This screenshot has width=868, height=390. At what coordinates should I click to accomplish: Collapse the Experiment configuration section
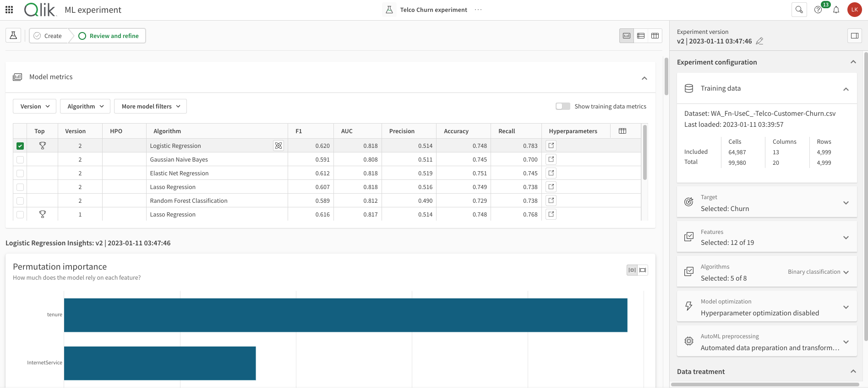(x=853, y=62)
